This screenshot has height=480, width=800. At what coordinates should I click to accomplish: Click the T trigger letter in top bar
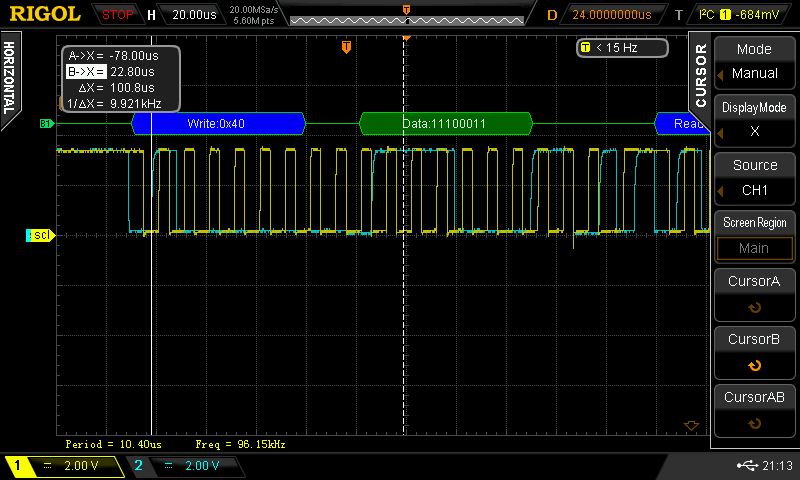679,15
